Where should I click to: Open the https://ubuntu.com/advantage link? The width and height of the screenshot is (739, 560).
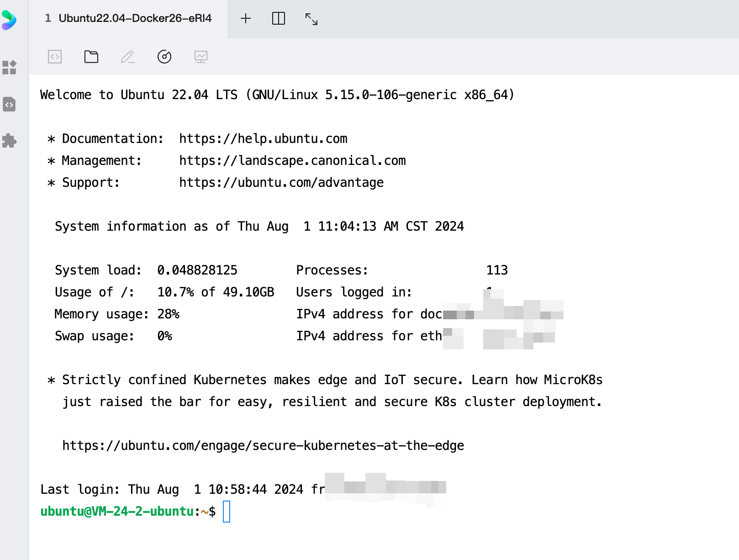[x=281, y=182]
